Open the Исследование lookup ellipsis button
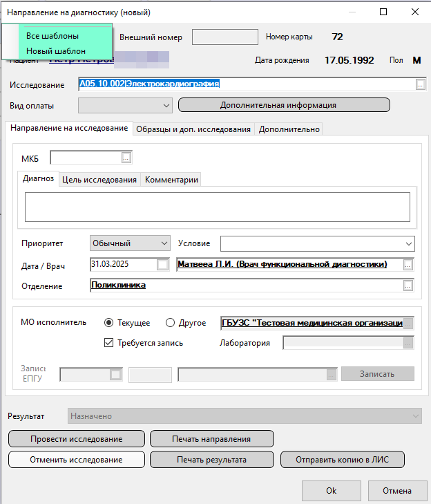431x504 pixels. (420, 84)
